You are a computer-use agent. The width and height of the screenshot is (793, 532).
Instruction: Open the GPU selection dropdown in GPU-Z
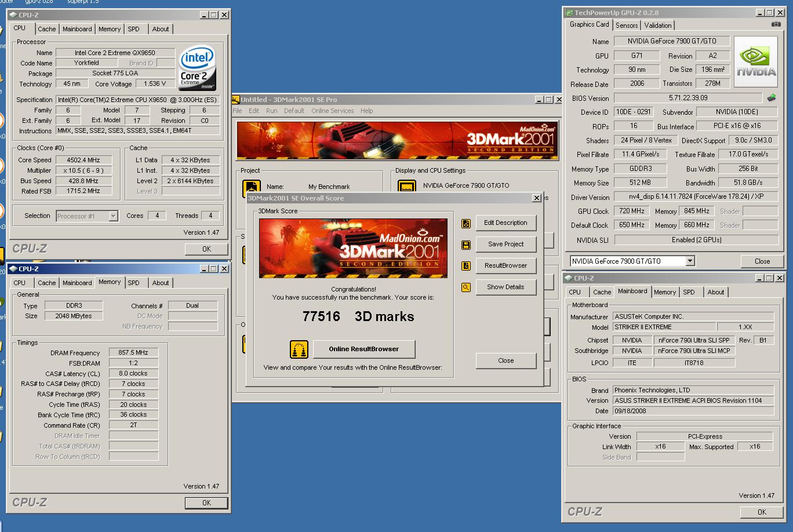point(690,261)
